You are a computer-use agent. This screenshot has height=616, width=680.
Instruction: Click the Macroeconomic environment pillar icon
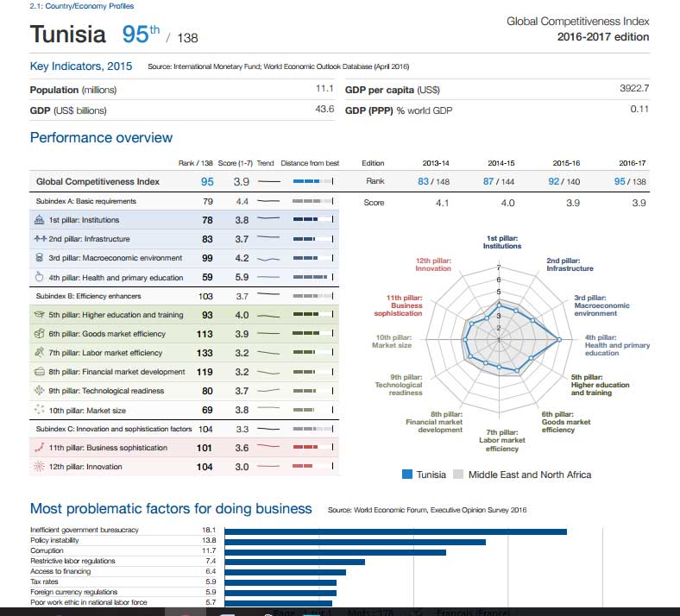click(x=39, y=257)
